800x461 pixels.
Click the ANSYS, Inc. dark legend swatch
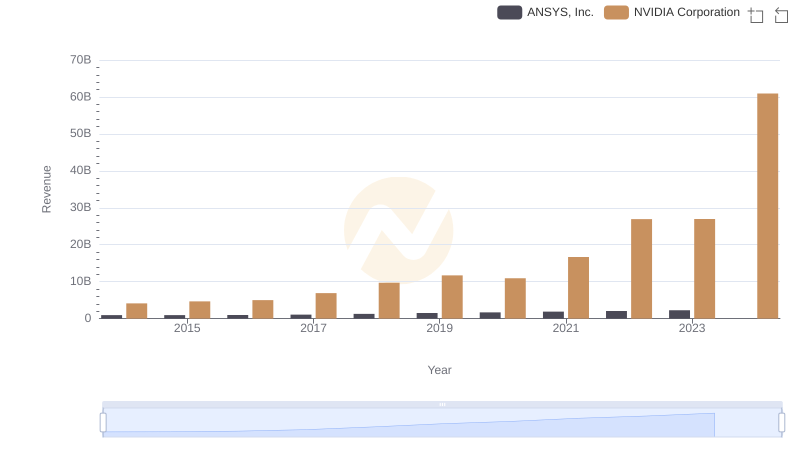tap(509, 12)
